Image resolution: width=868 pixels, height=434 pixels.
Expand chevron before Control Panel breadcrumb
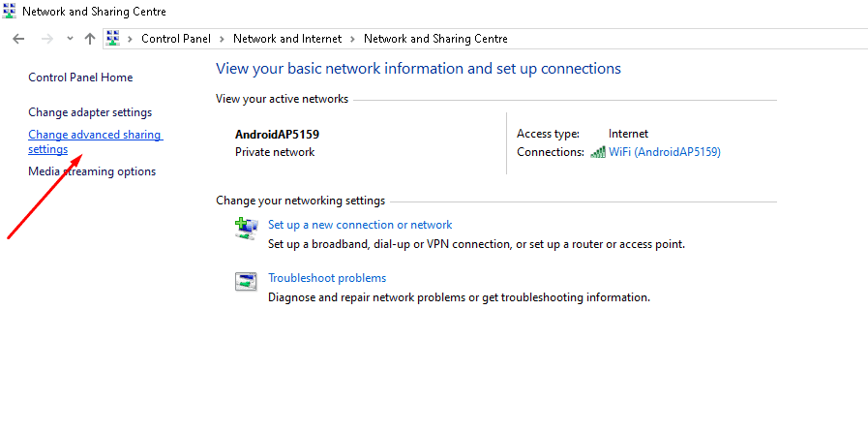(x=130, y=39)
